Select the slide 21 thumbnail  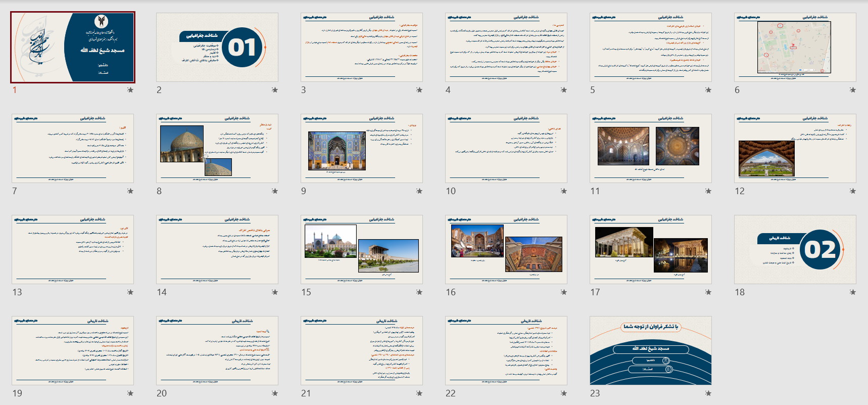point(362,350)
